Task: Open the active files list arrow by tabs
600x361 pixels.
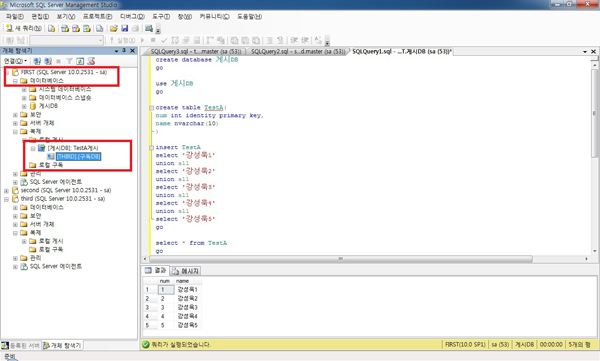Action: coord(585,52)
